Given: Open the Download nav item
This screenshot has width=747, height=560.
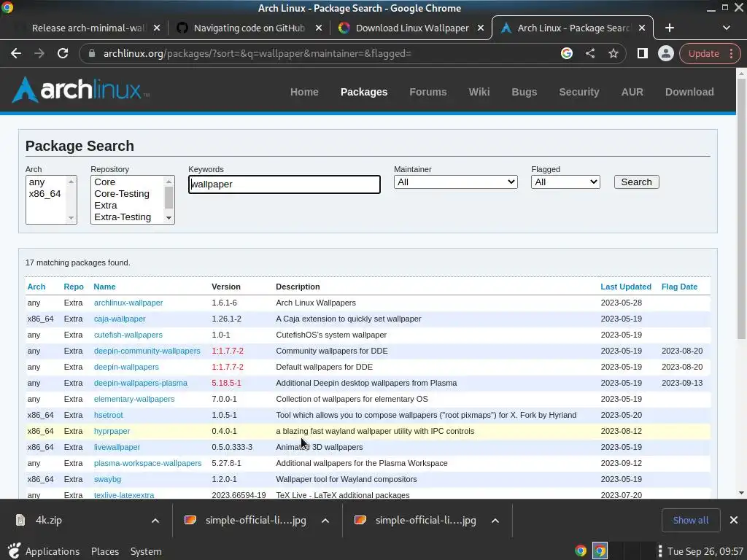Looking at the screenshot, I should [x=689, y=92].
